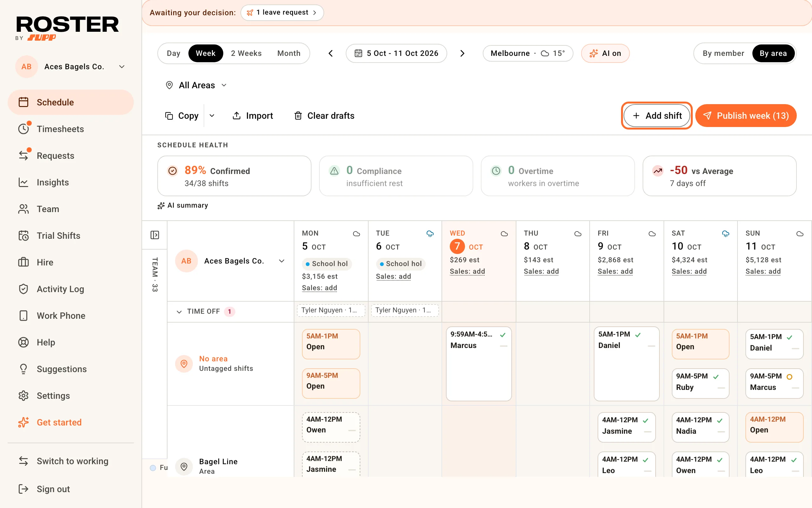Switch to working mode
The width and height of the screenshot is (812, 508).
[x=70, y=461]
